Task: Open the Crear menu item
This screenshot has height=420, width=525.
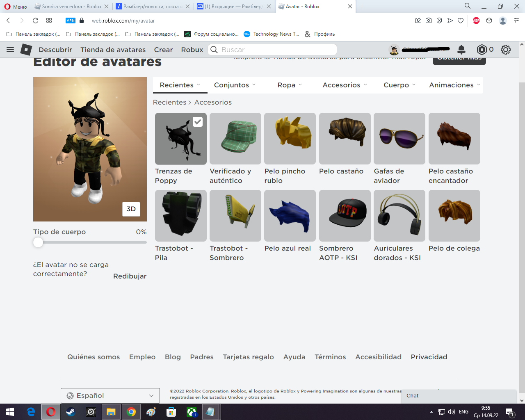Action: 163,50
